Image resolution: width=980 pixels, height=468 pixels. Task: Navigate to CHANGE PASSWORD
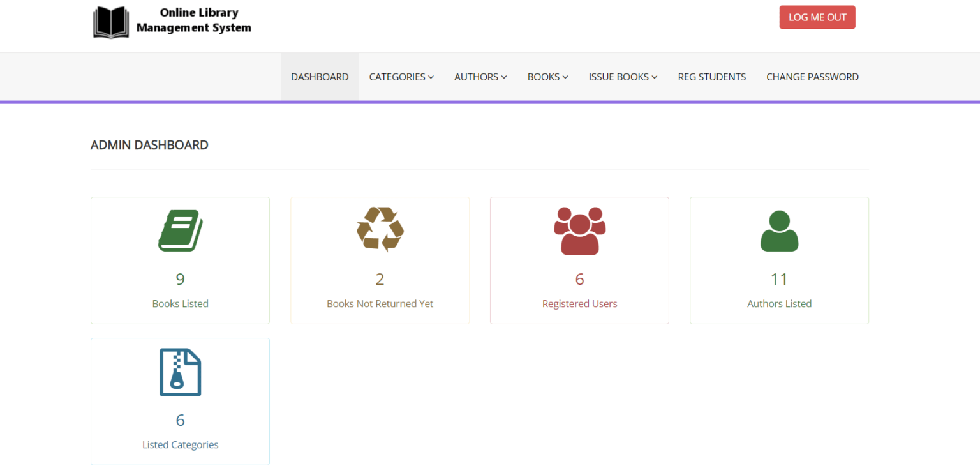click(812, 77)
